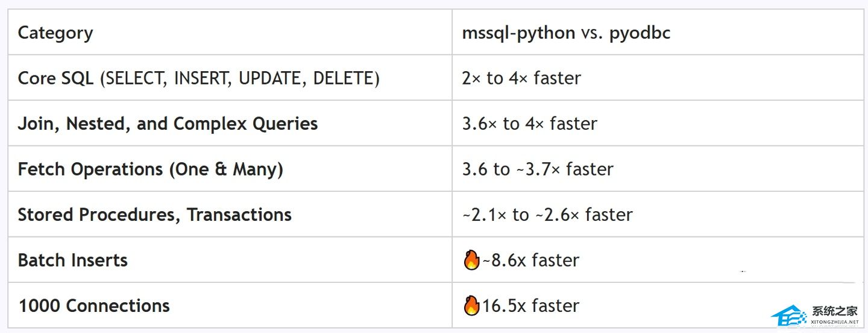Select Join, Nested, and Complex Queries cell
Screen dimensions: 868x333
point(168,124)
